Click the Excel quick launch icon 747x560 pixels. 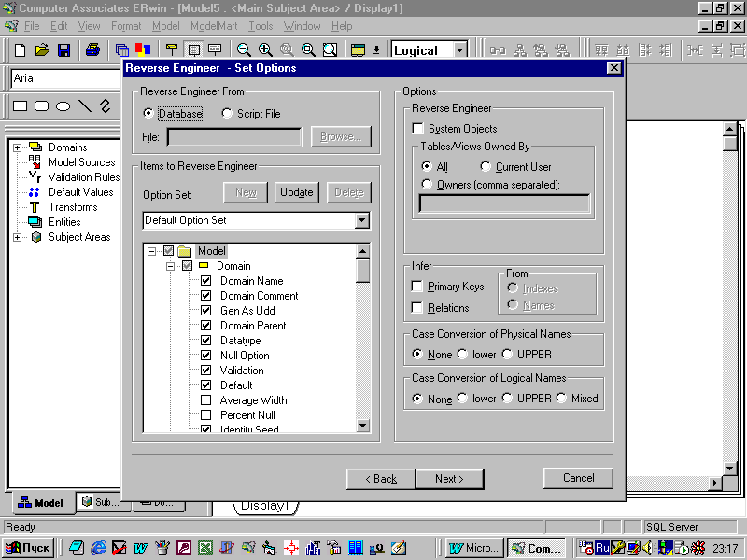pos(205,548)
